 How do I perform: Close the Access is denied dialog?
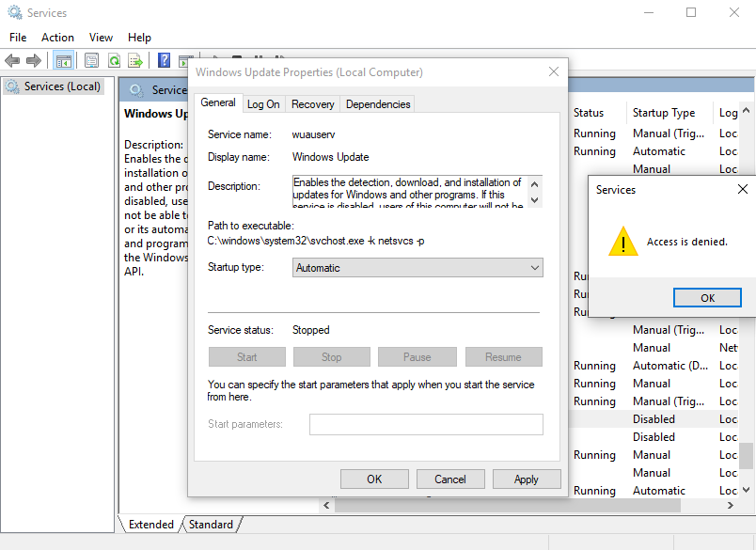tap(743, 189)
